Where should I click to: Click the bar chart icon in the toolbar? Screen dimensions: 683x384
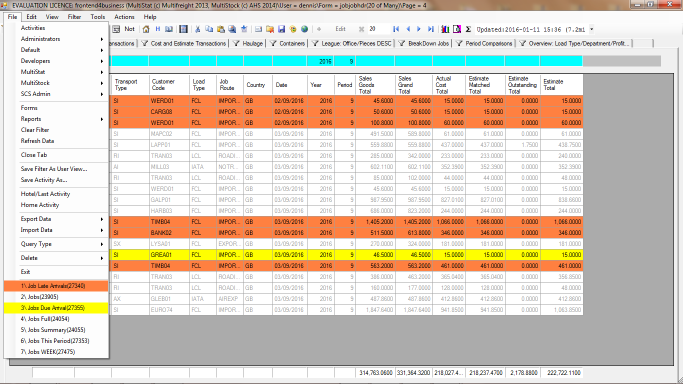coord(445,29)
